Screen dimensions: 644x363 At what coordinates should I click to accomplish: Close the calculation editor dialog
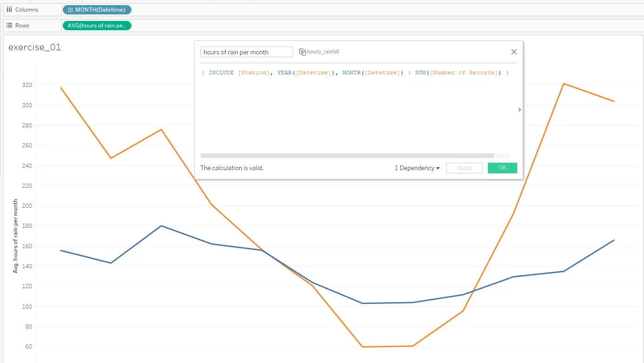[x=514, y=52]
